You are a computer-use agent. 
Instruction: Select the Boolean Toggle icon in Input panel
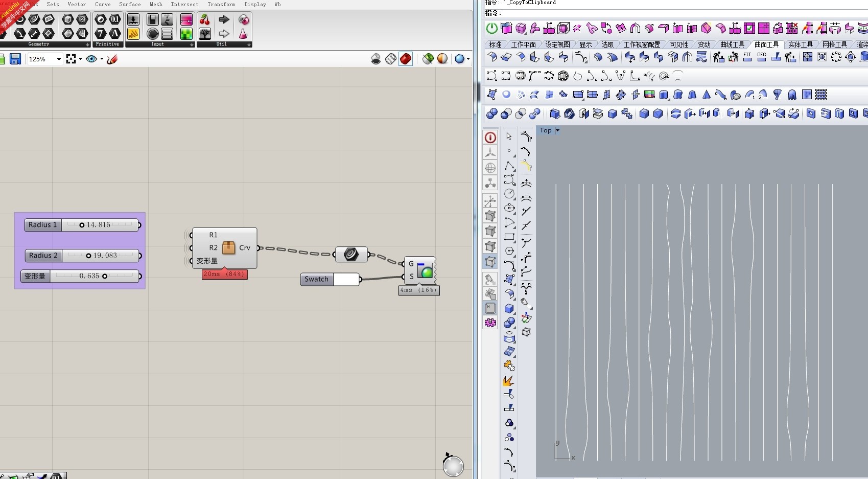pos(152,19)
